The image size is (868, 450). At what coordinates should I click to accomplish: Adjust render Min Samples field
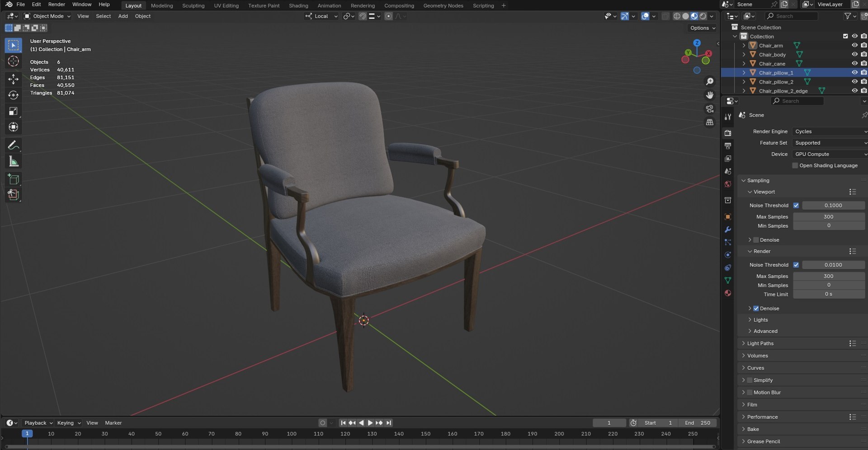pos(828,285)
